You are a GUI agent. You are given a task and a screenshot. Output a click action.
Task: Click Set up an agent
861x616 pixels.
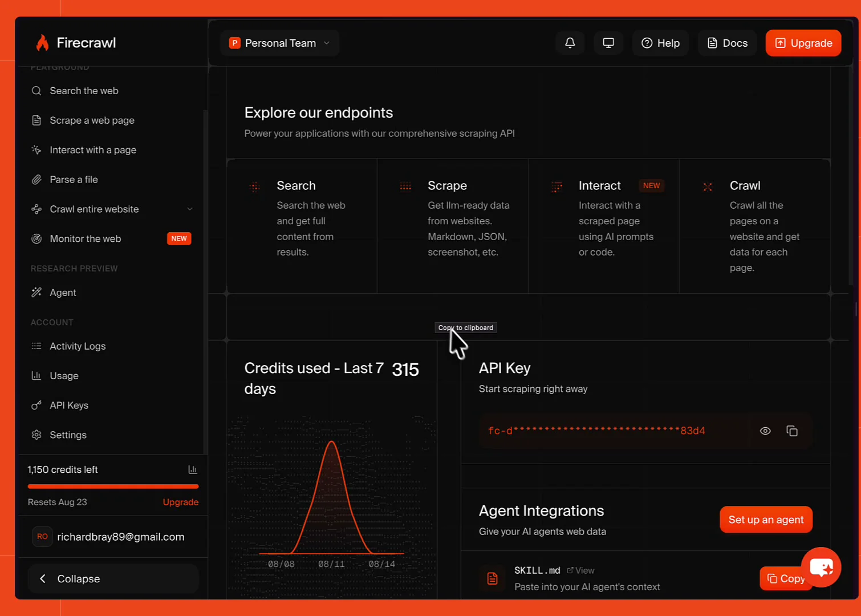766,520
